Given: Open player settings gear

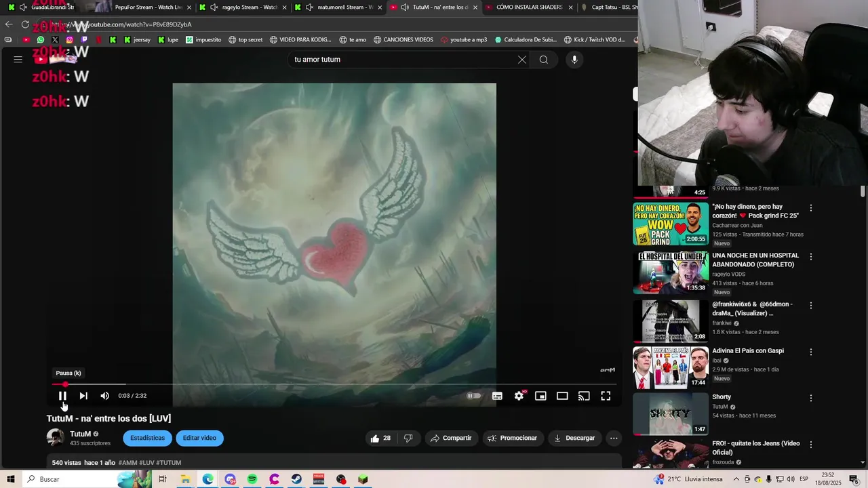Looking at the screenshot, I should (x=519, y=396).
